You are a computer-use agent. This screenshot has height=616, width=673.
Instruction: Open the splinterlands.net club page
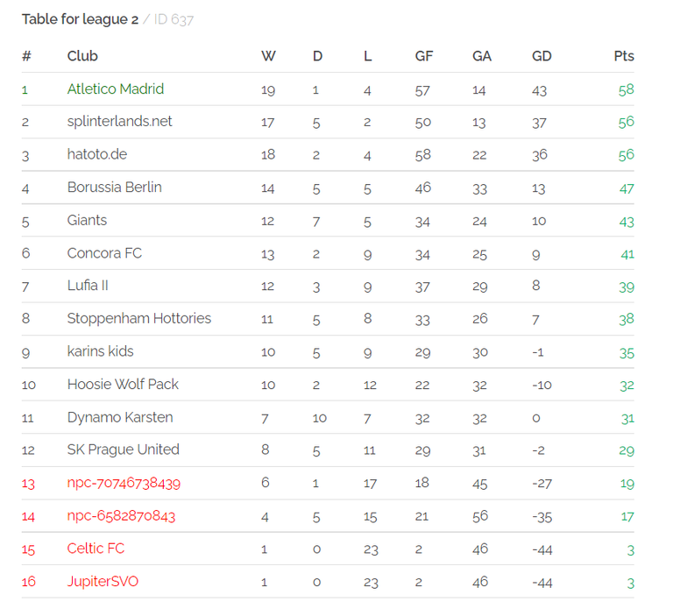coord(119,122)
